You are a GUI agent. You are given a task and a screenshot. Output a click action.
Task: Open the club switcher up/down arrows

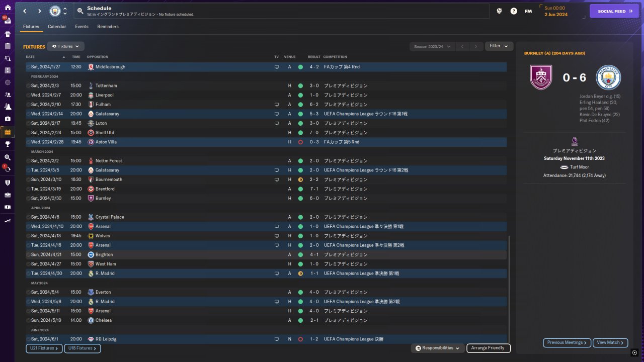click(x=65, y=11)
